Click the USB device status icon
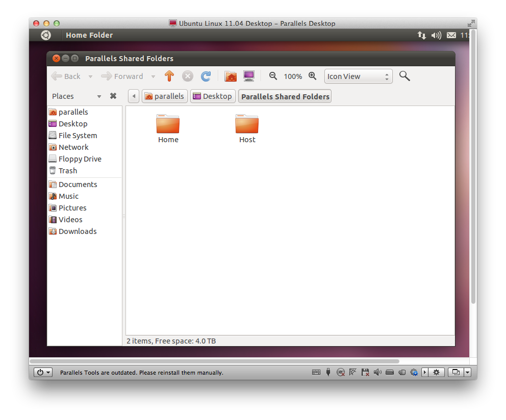The width and height of the screenshot is (506, 420). (x=328, y=372)
